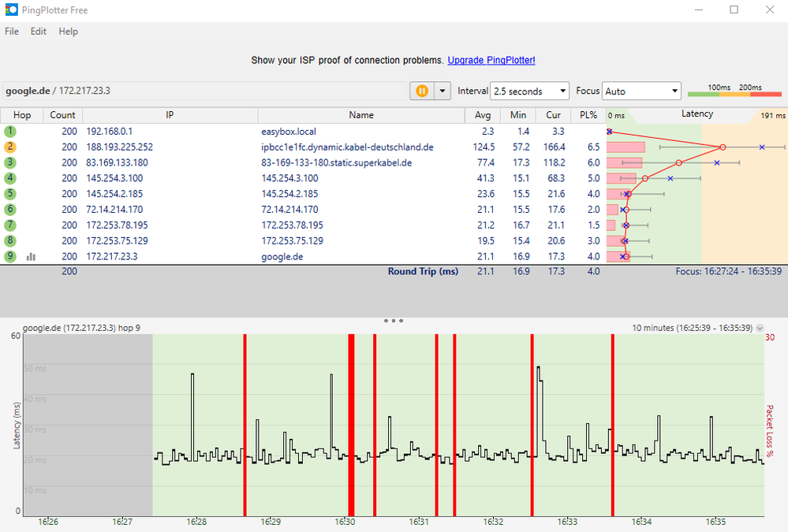The image size is (788, 532).
Task: Click the PL% column header
Action: click(588, 115)
